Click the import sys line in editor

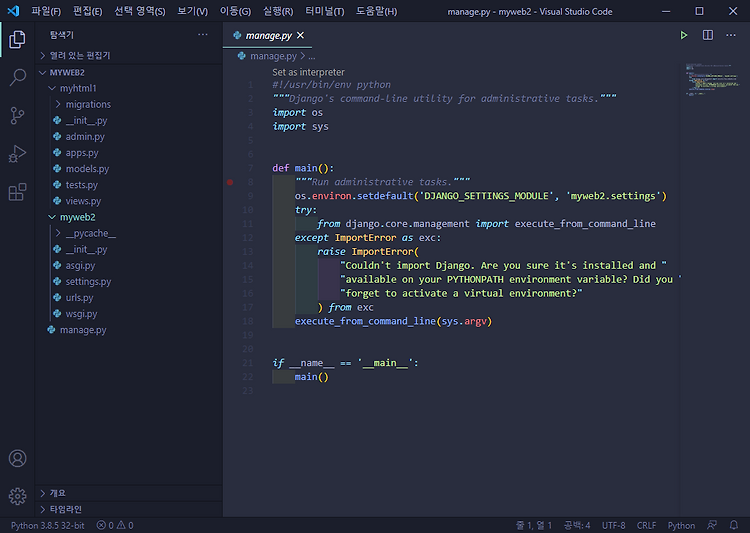(x=300, y=126)
